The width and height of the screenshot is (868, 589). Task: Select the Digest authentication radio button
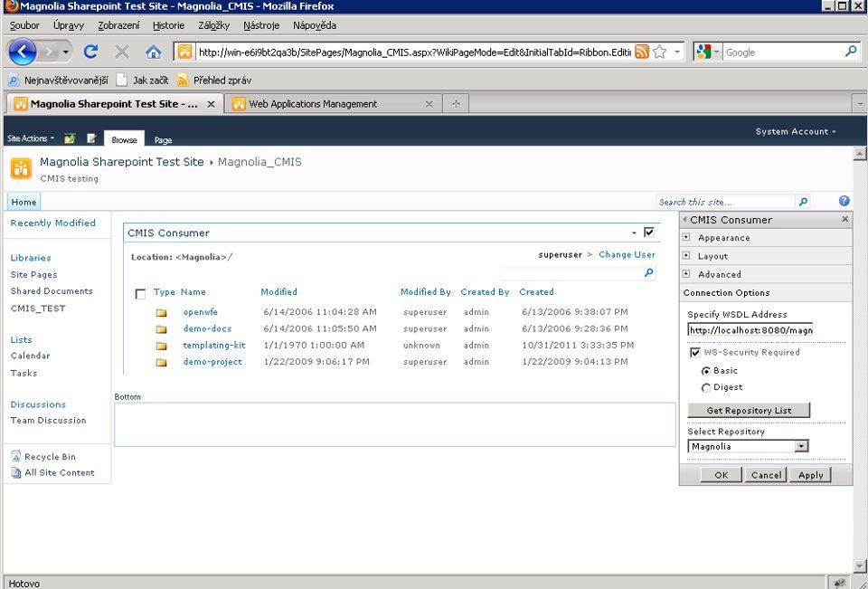coord(706,388)
